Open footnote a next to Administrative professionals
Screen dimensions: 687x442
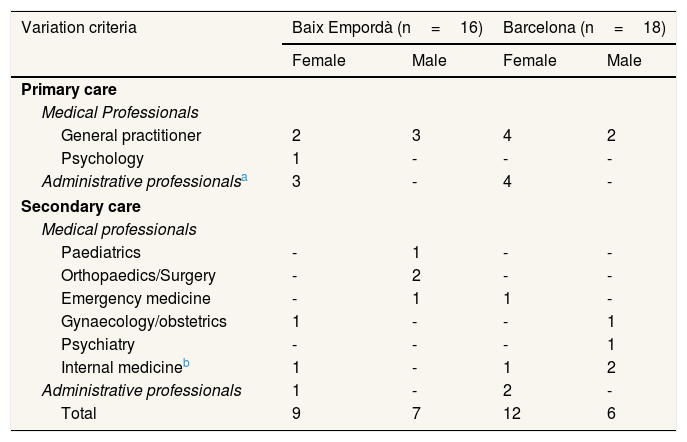click(244, 177)
